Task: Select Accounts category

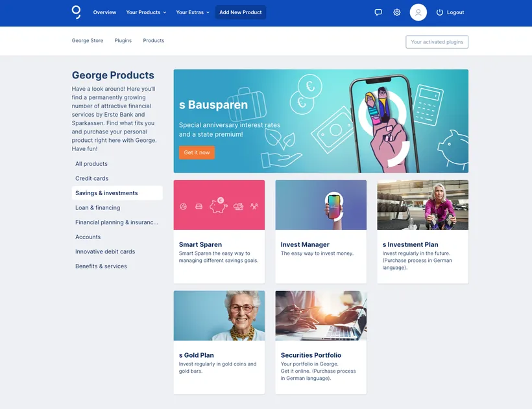Action: pos(88,237)
